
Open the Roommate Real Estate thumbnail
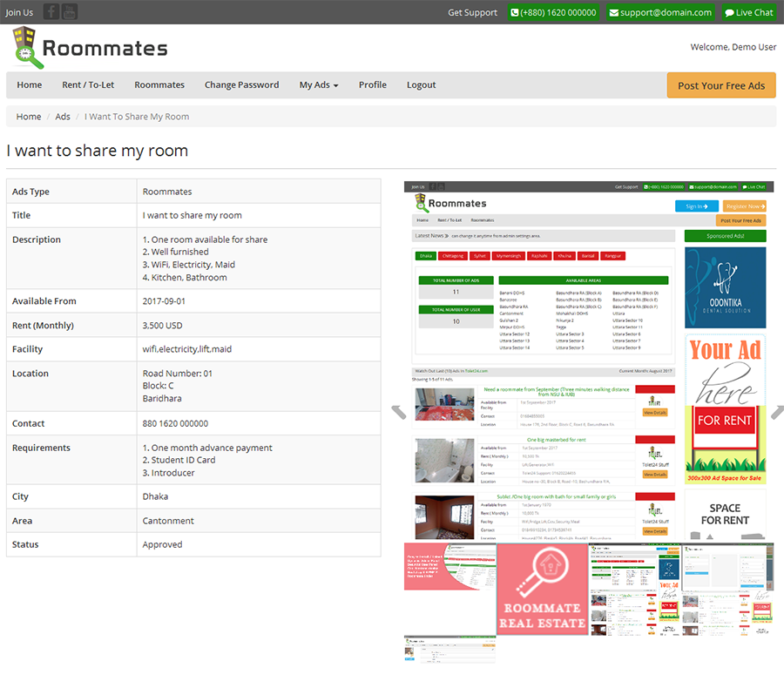(542, 590)
